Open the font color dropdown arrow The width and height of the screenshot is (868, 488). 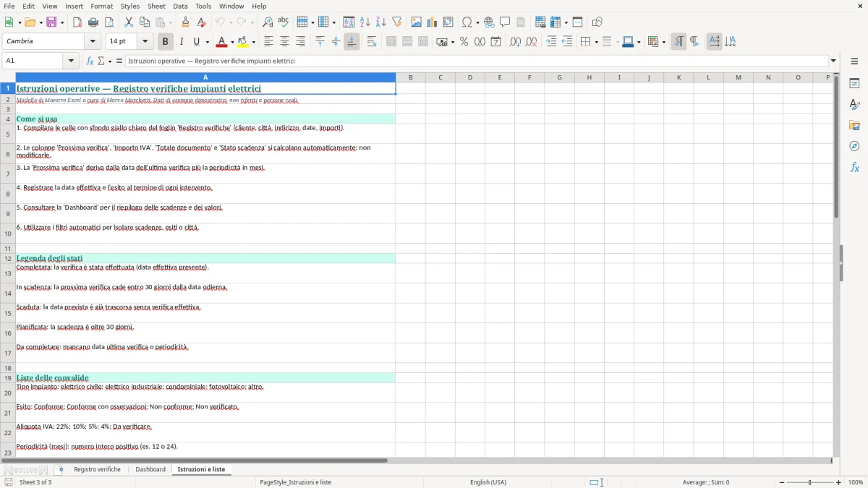tap(232, 42)
